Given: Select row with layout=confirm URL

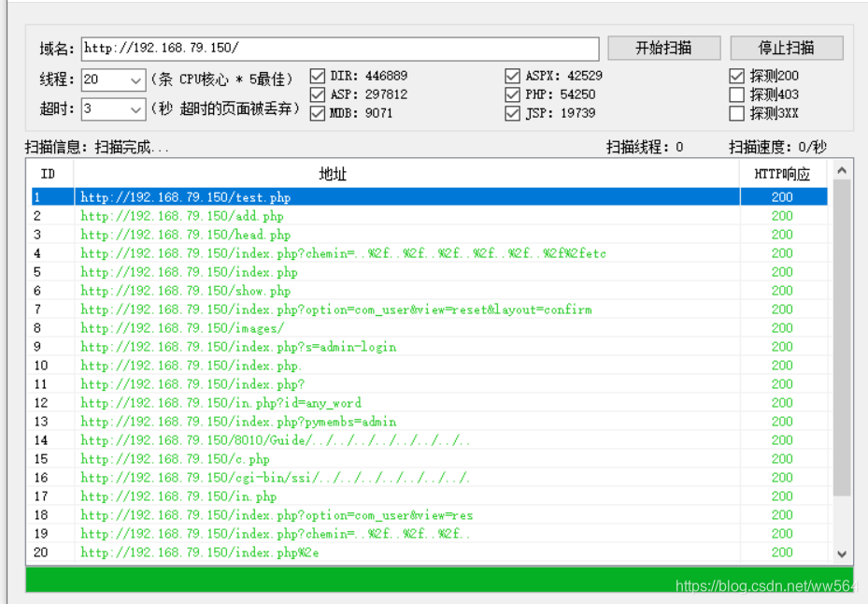Looking at the screenshot, I should click(429, 309).
